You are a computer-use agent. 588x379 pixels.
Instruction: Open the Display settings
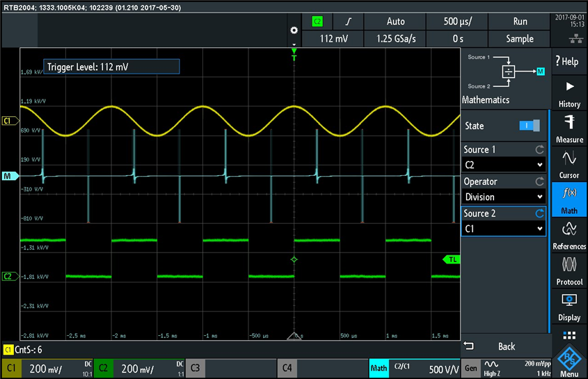coord(569,306)
